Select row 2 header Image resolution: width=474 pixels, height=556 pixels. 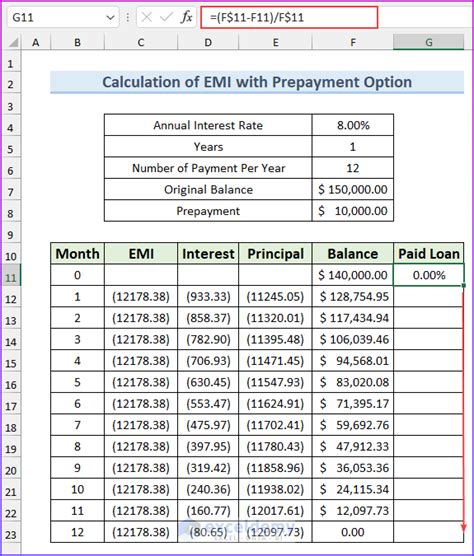[11, 84]
